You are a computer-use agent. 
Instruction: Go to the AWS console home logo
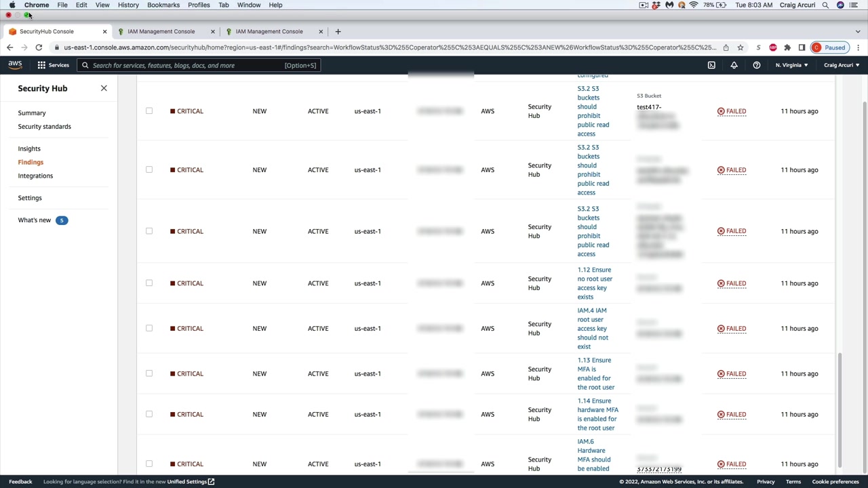pyautogui.click(x=15, y=65)
